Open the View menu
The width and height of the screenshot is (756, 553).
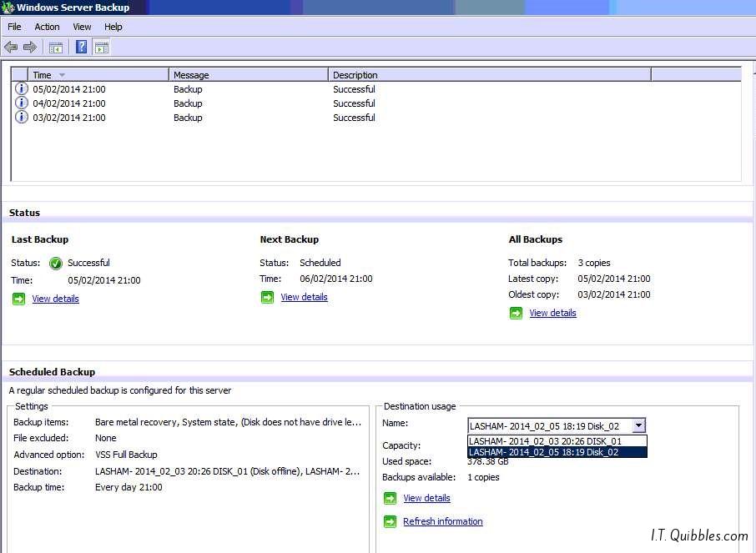(82, 27)
